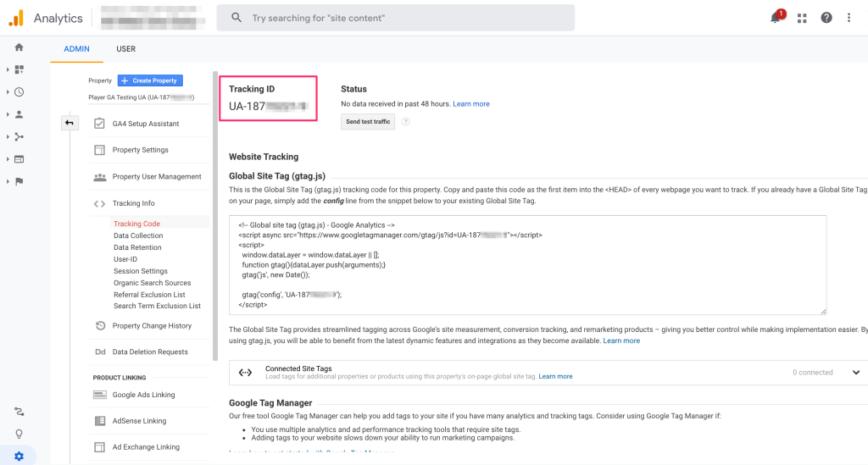Open the Player GA Testing UA property dropdown

pos(142,97)
